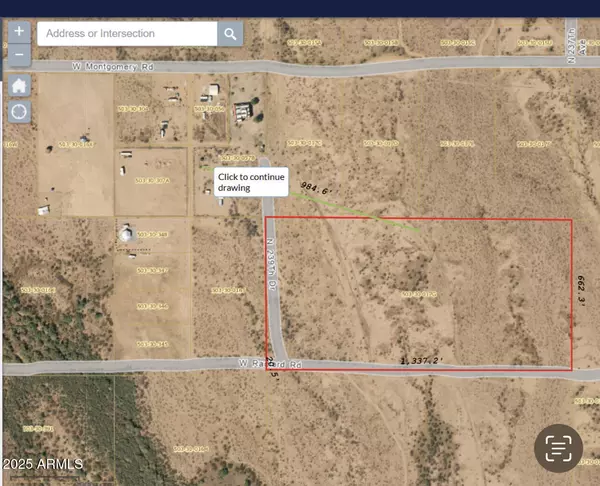Run search with the magnifier button

(x=230, y=34)
